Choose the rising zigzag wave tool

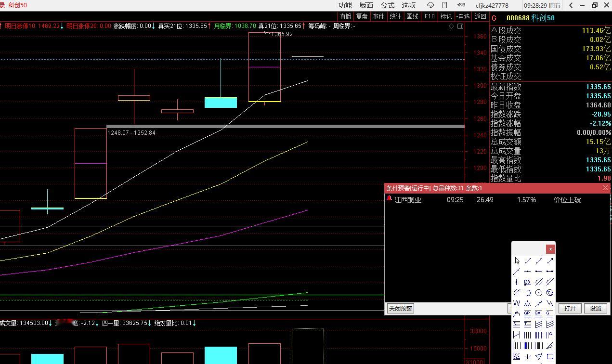(x=539, y=303)
